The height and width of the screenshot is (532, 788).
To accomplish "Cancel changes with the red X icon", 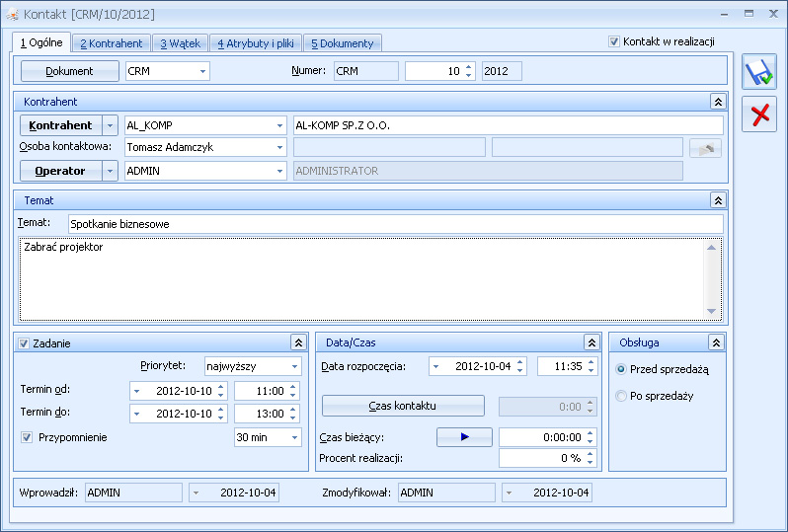I will pos(759,114).
